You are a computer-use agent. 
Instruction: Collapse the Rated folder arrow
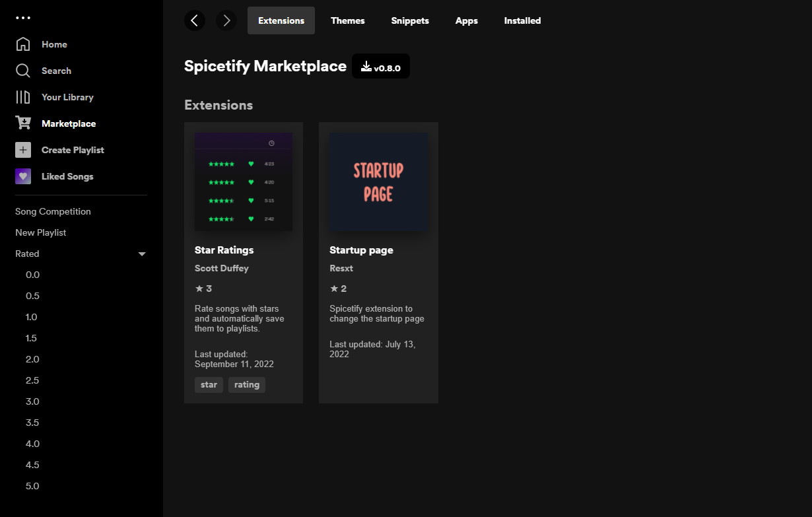(142, 254)
